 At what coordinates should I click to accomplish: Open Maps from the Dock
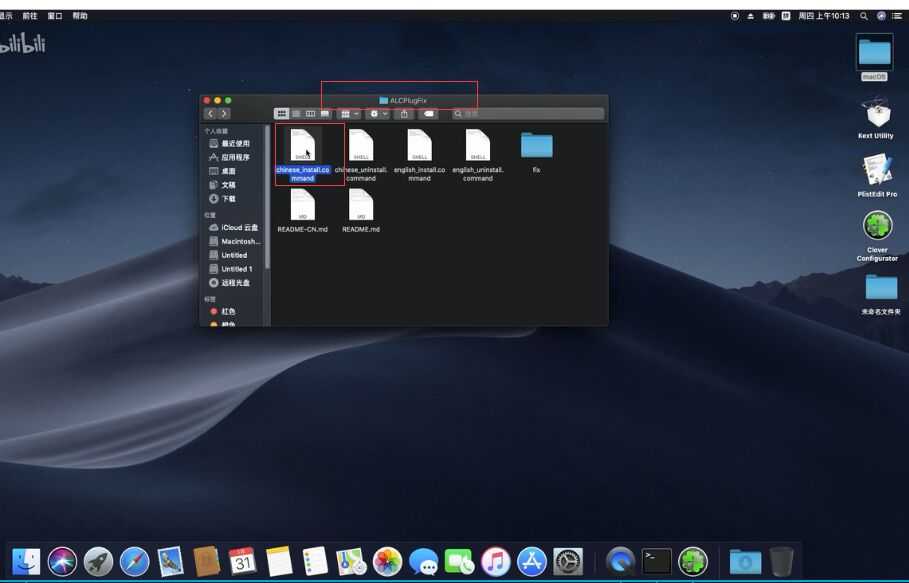351,561
